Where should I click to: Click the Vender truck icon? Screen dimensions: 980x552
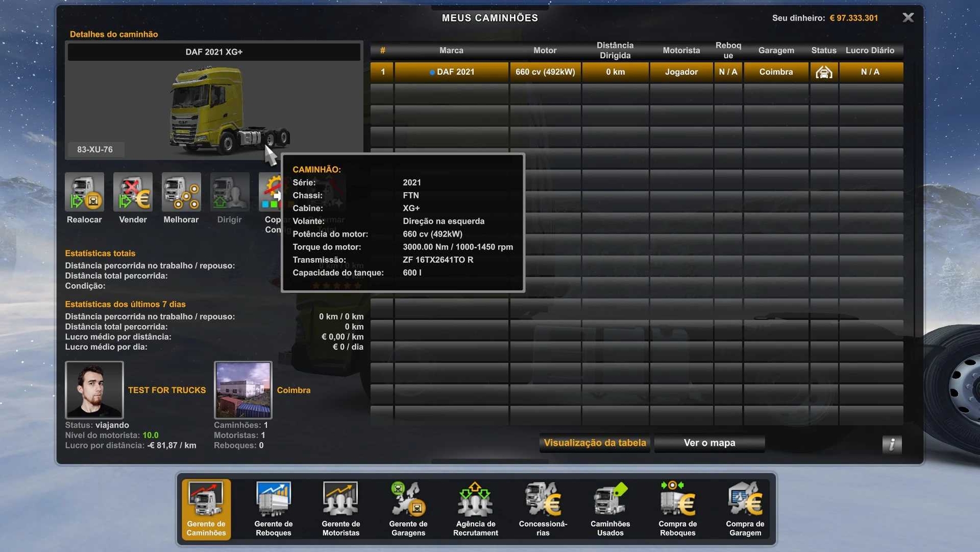[x=133, y=192]
